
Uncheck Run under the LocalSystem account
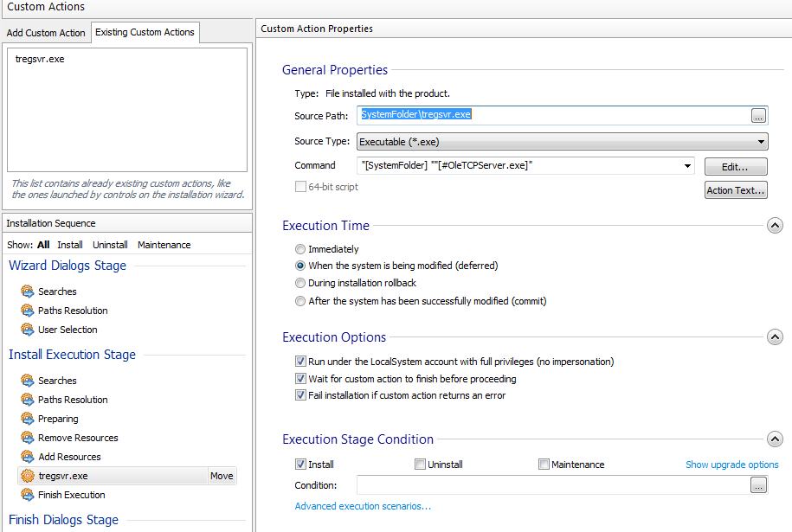pos(300,362)
